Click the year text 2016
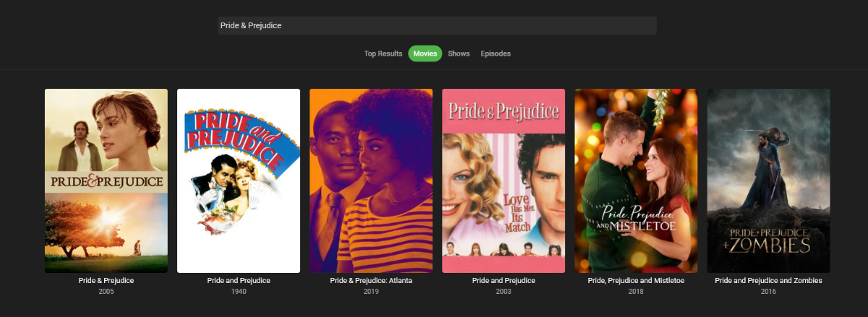Screen dimensions: 868x317 (768, 292)
